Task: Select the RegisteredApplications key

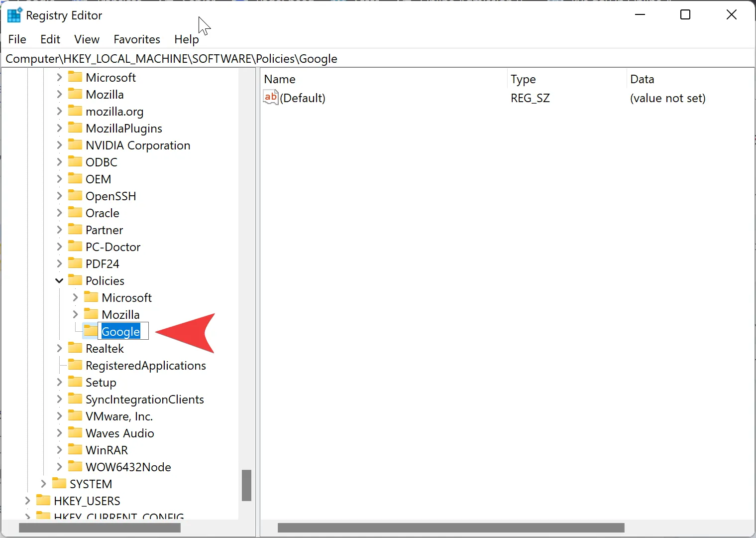Action: click(x=145, y=366)
